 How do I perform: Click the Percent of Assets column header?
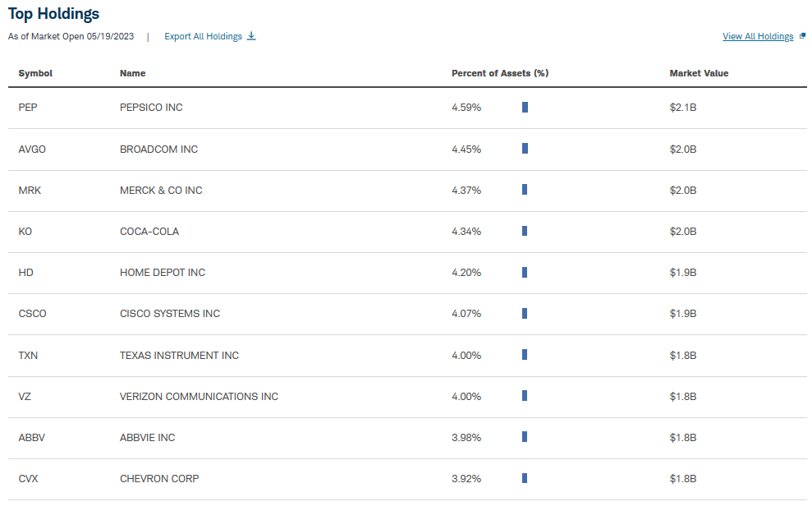tap(500, 73)
